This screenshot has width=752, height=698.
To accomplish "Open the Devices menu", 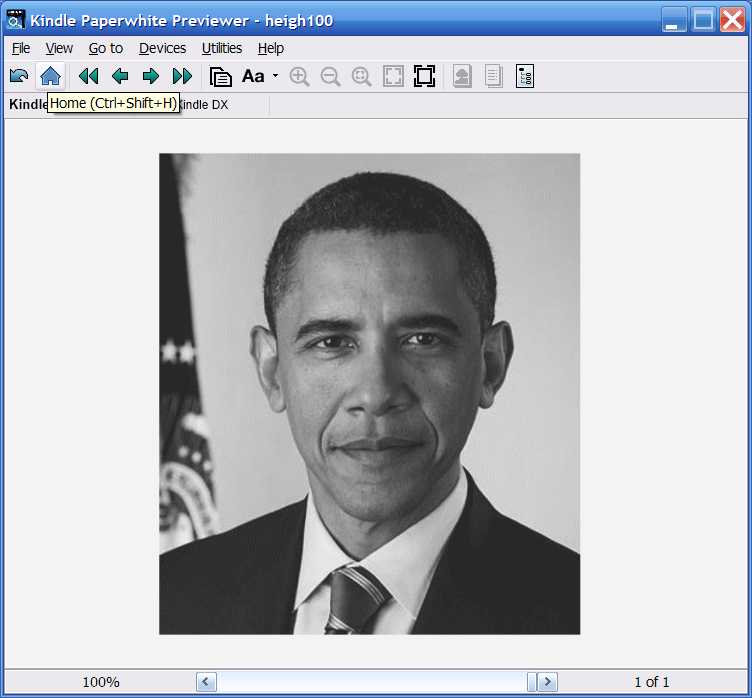I will pyautogui.click(x=162, y=48).
